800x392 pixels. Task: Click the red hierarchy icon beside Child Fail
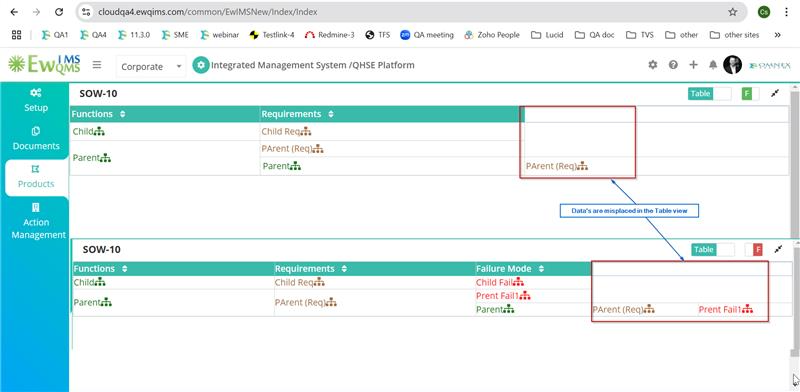click(518, 282)
